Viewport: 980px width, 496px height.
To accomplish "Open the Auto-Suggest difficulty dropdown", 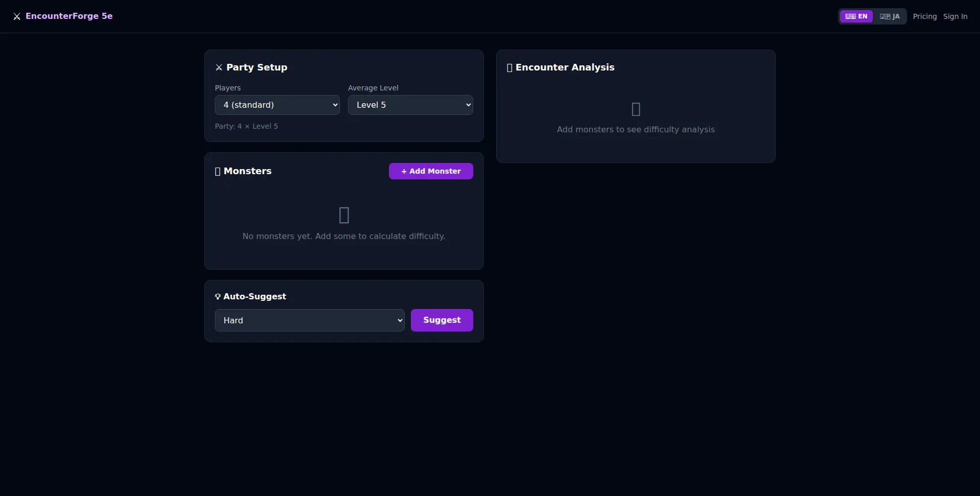I will point(310,320).
